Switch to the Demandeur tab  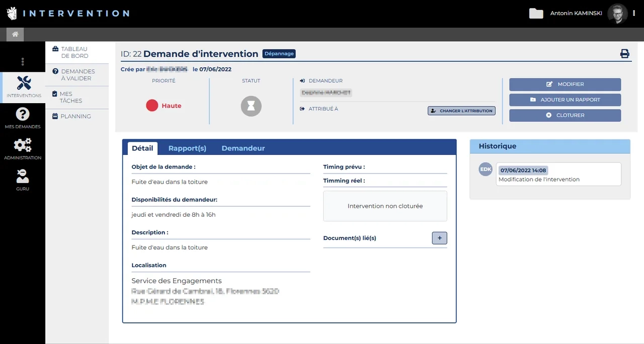243,148
